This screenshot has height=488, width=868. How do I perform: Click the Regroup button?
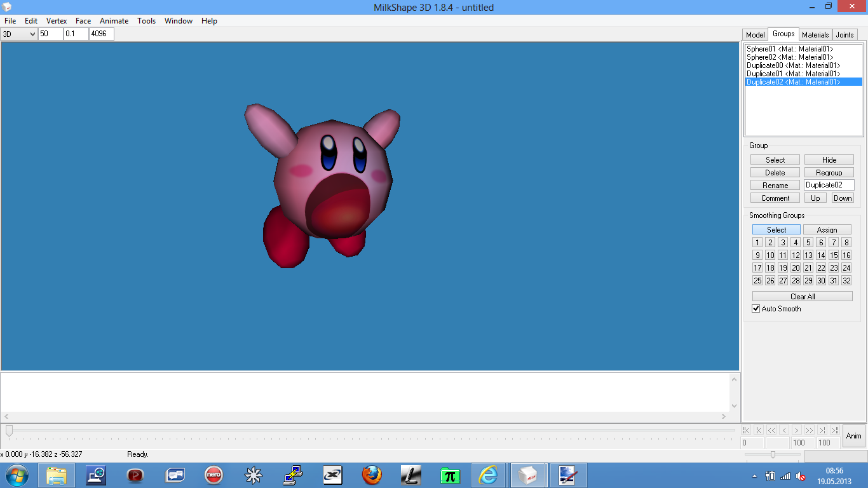click(829, 173)
